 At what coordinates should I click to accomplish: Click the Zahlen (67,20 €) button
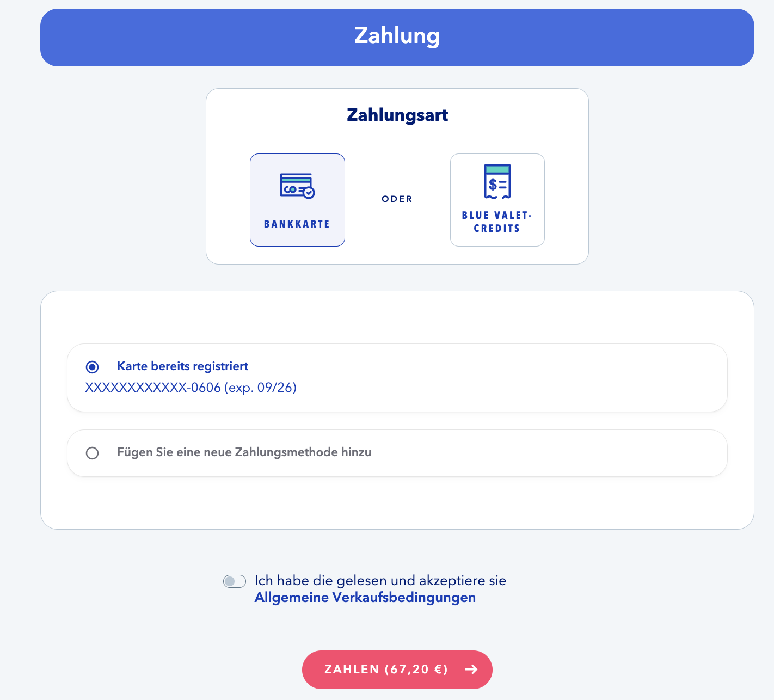397,670
